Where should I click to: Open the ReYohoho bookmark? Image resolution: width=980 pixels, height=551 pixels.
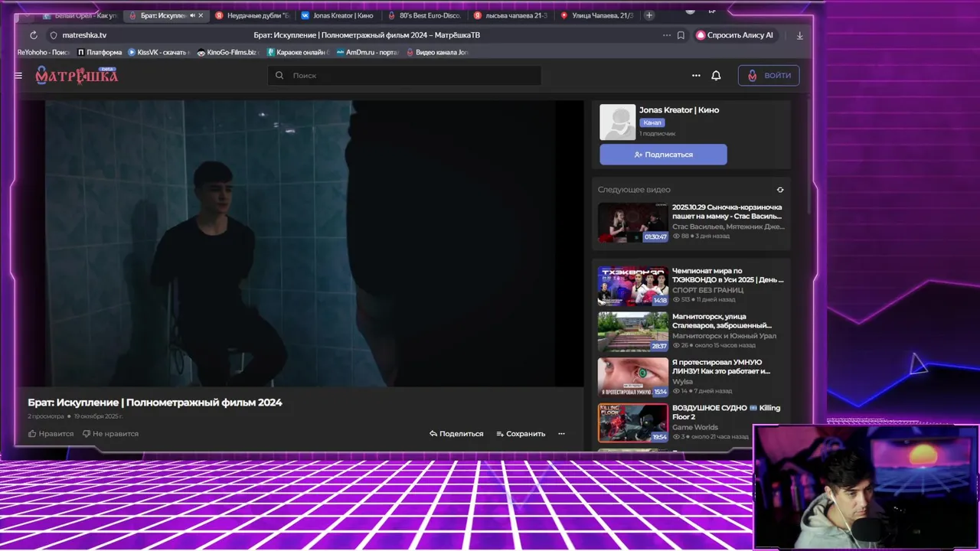pos(43,53)
